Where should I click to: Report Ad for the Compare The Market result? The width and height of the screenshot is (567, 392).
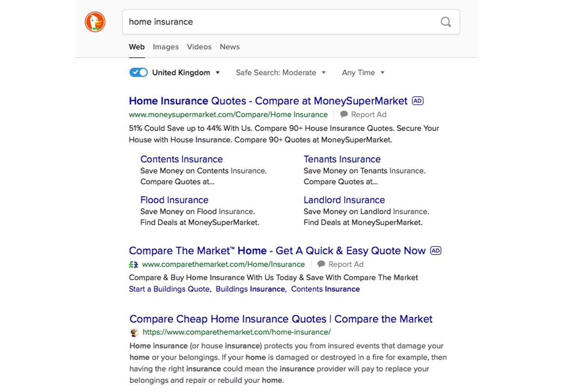click(346, 264)
